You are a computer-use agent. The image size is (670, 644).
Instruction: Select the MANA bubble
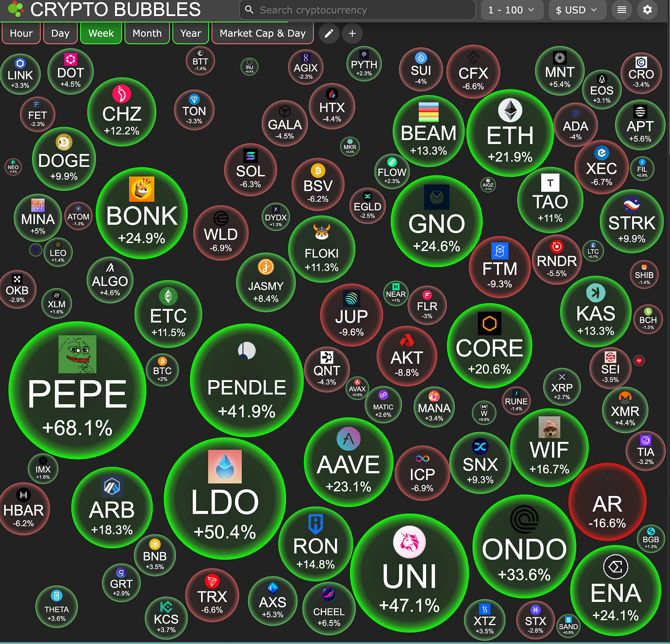(434, 407)
